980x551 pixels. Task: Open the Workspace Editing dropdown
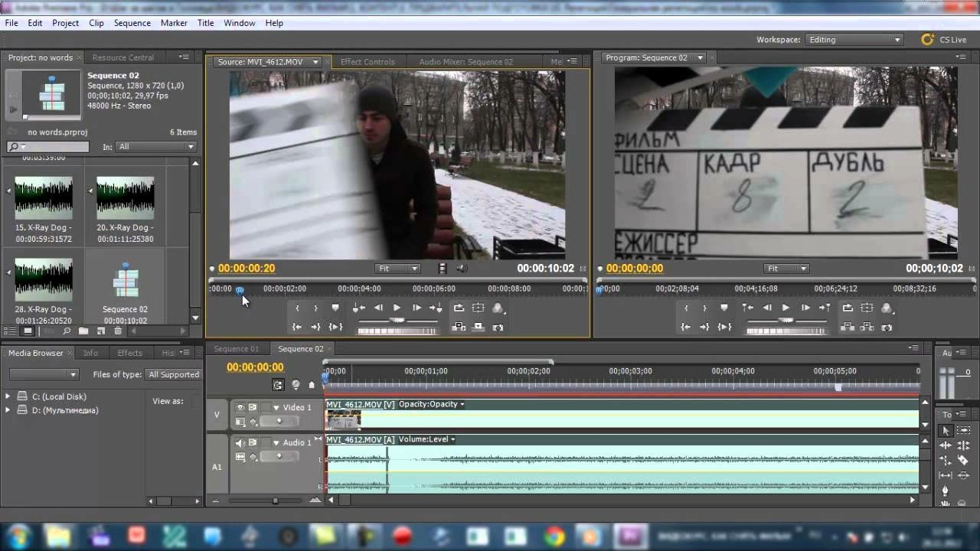854,40
